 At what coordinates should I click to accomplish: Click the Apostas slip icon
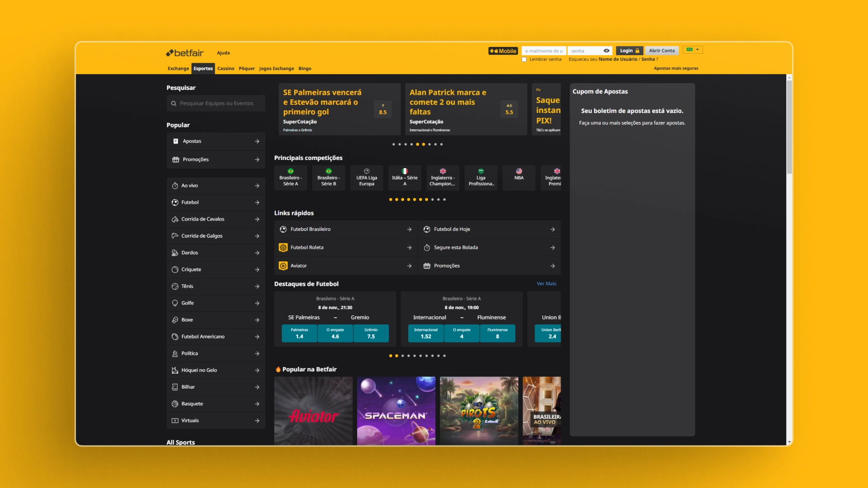pyautogui.click(x=175, y=141)
